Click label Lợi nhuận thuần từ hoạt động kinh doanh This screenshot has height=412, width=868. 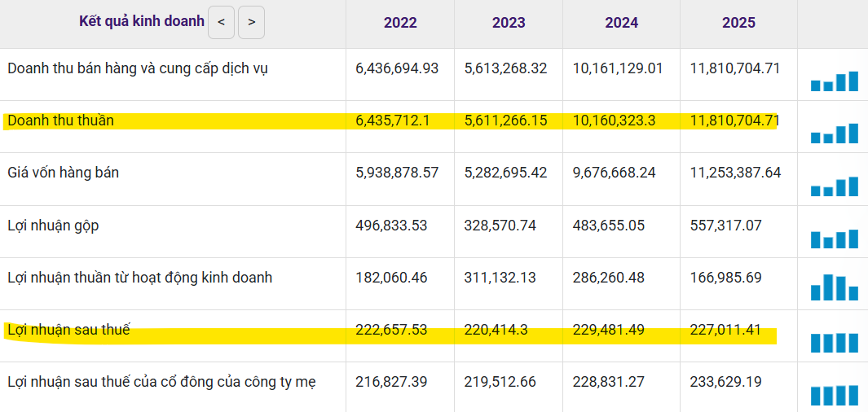pyautogui.click(x=140, y=278)
